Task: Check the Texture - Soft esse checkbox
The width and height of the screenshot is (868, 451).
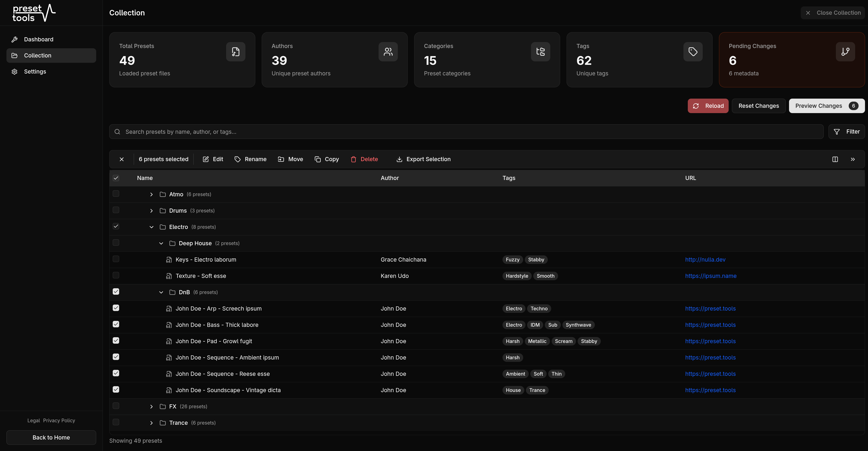Action: [x=116, y=275]
